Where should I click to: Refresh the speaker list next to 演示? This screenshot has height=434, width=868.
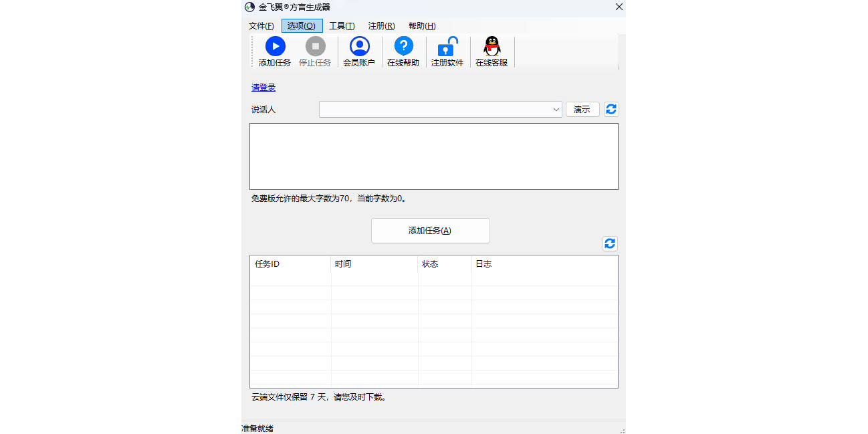click(x=611, y=109)
